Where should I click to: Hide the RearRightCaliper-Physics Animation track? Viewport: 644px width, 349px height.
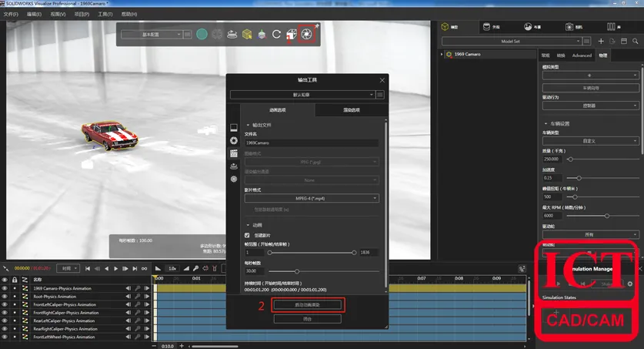(5, 329)
